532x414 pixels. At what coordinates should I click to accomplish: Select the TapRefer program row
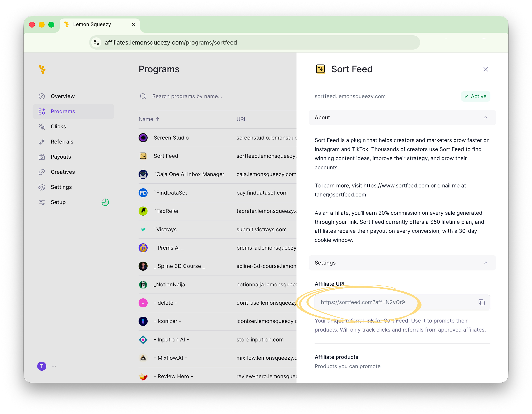click(168, 211)
